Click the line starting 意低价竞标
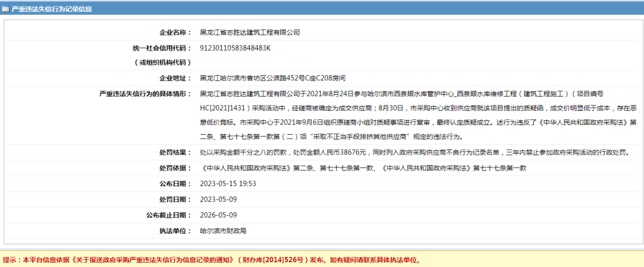Image resolution: width=644 pixels, height=267 pixels. coord(419,122)
